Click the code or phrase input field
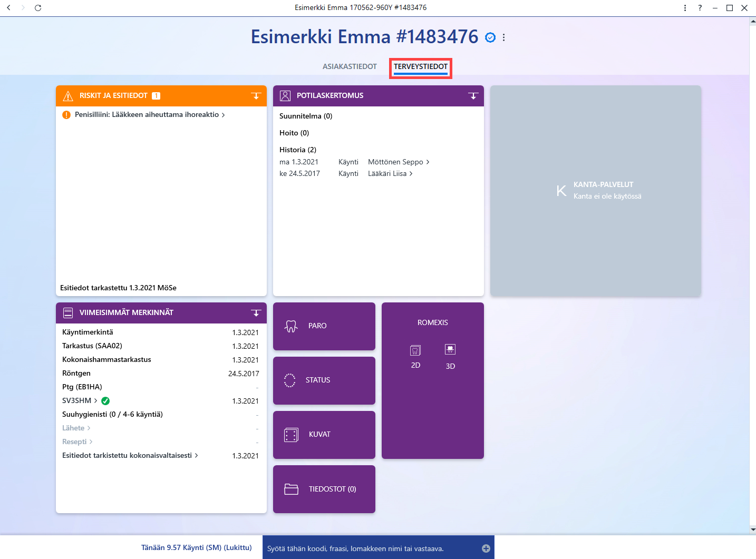This screenshot has width=756, height=559. (x=372, y=548)
